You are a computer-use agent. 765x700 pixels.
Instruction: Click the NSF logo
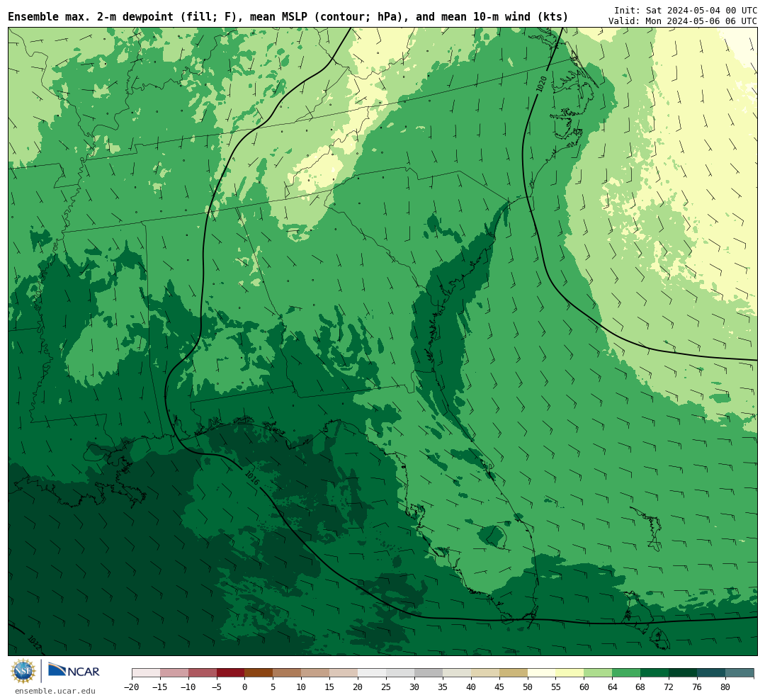click(23, 671)
